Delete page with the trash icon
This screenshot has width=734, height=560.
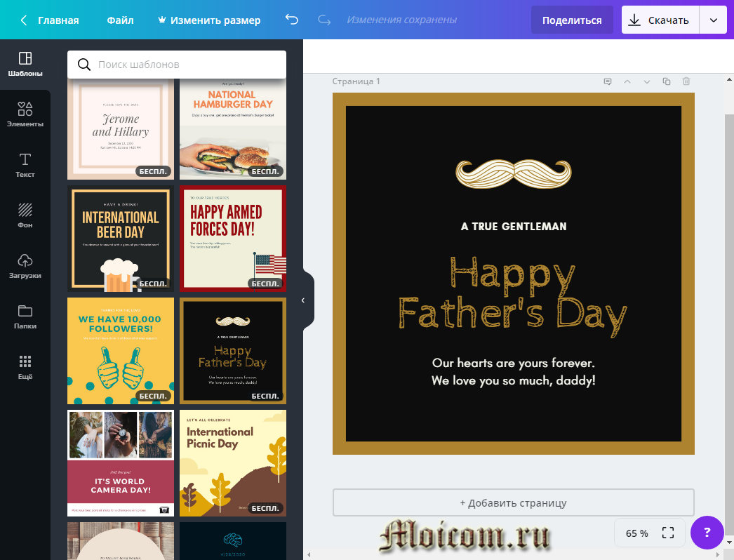tap(686, 81)
